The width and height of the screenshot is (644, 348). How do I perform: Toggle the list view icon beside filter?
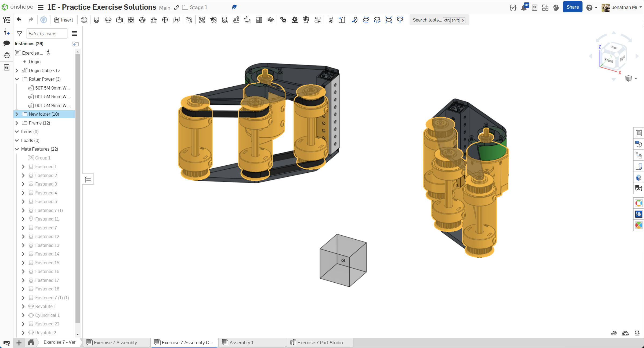(x=74, y=34)
